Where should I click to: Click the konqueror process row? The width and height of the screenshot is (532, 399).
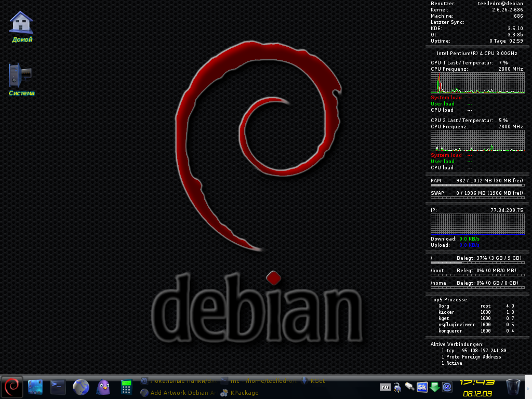(476, 331)
